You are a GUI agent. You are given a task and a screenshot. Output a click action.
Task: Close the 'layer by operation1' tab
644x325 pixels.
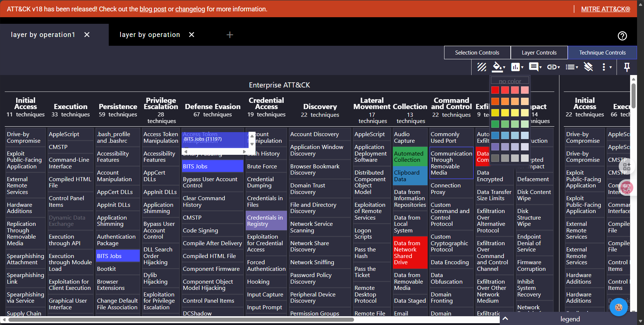[87, 35]
